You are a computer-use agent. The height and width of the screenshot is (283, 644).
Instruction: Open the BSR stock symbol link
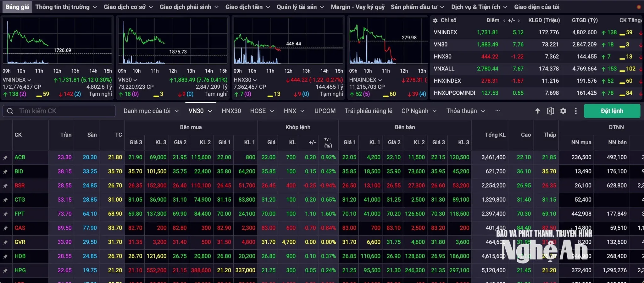click(19, 186)
